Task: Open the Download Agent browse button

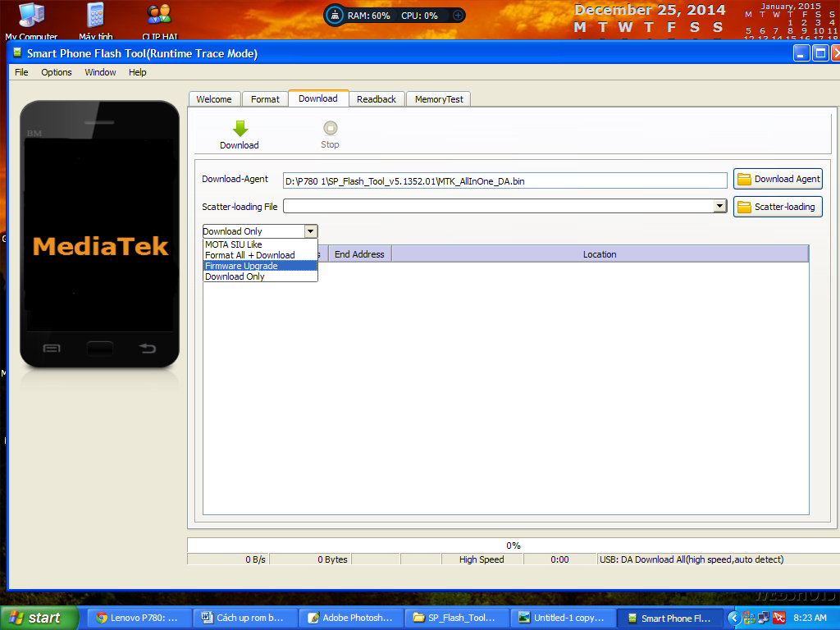Action: pyautogui.click(x=778, y=179)
